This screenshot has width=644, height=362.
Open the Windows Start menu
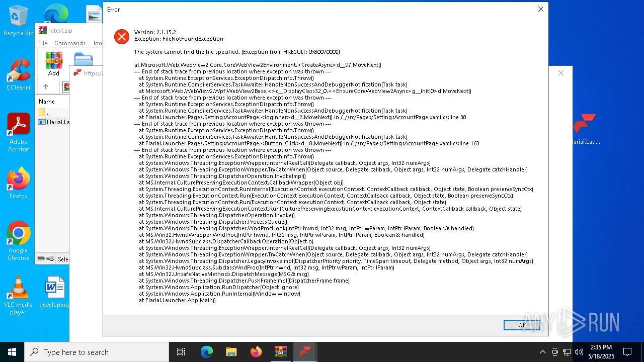tap(12, 352)
